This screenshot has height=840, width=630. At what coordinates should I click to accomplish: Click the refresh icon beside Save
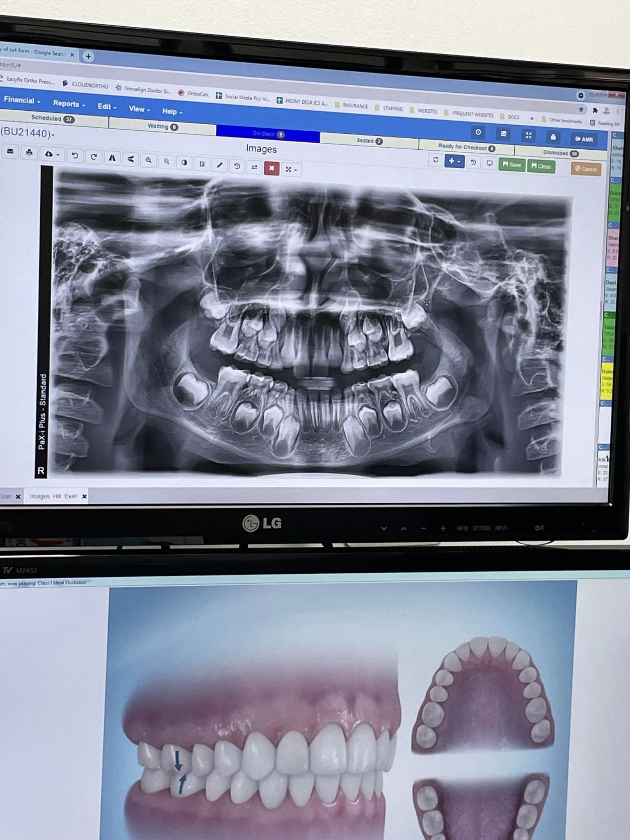[436, 160]
